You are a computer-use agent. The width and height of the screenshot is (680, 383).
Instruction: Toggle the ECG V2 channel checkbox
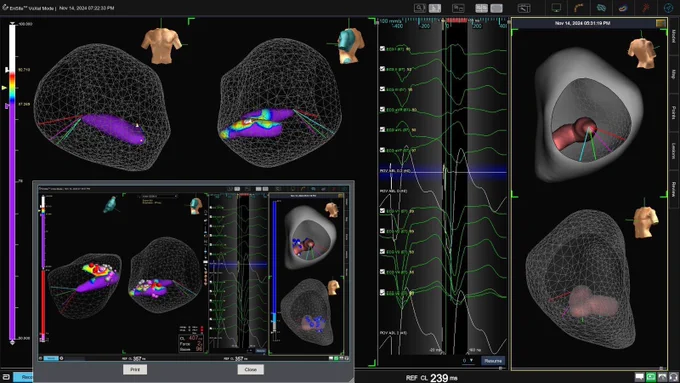(382, 231)
